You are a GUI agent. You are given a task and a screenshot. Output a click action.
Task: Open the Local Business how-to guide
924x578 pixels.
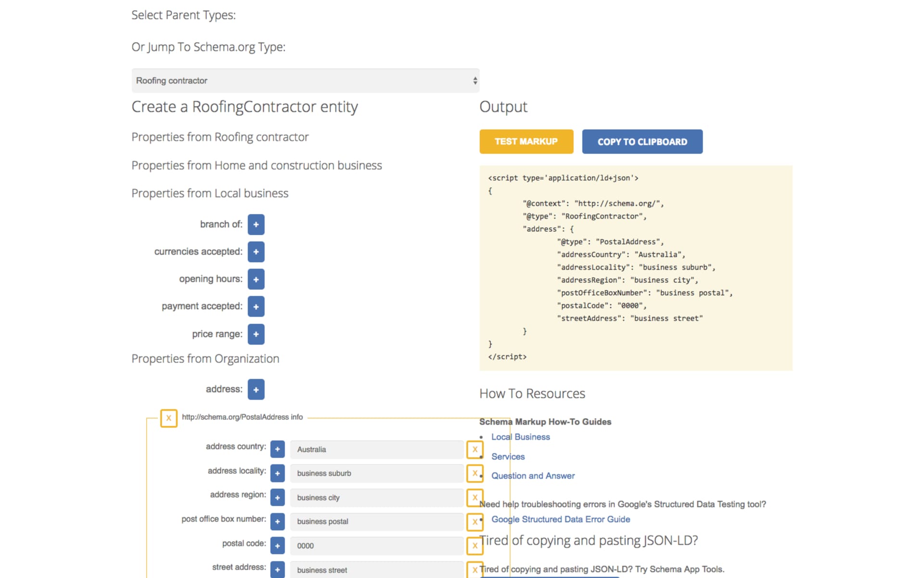pos(520,437)
